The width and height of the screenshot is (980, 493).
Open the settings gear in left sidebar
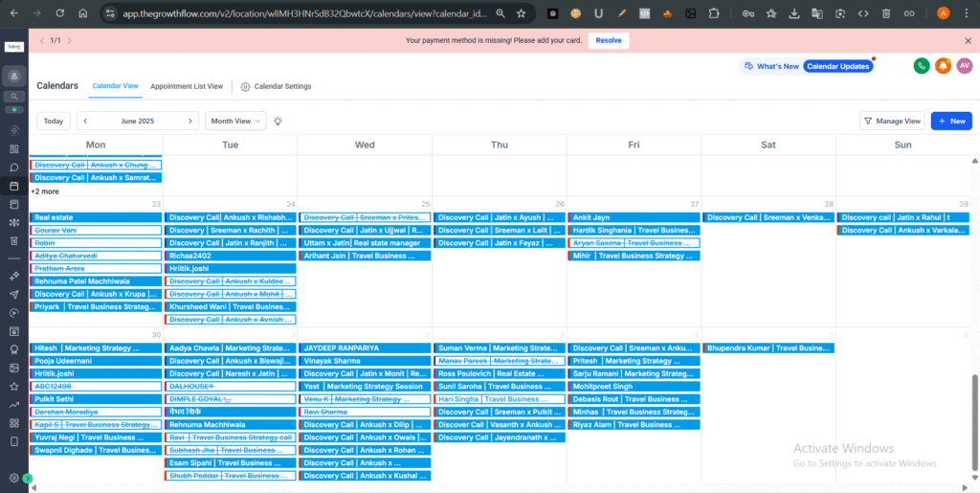point(13,478)
